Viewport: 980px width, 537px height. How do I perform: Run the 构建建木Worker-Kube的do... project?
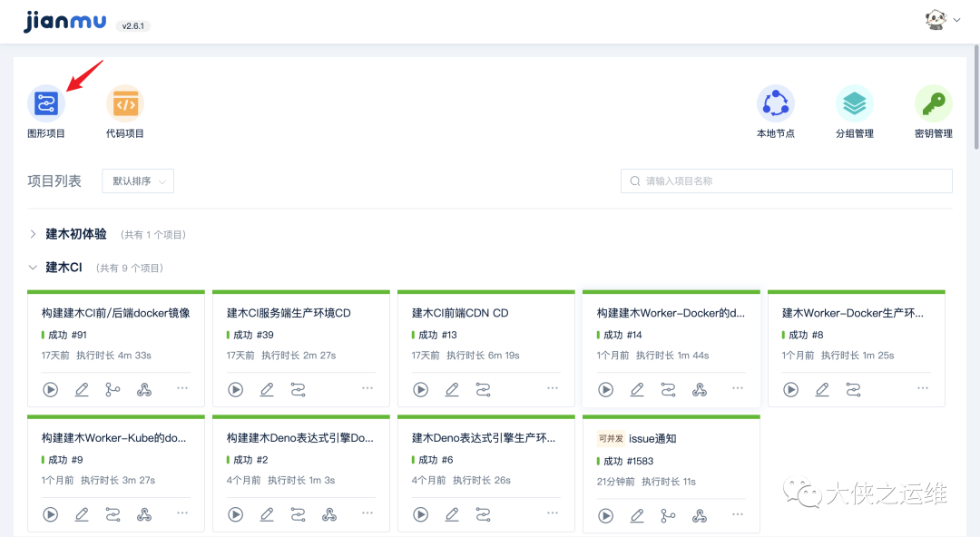click(51, 514)
